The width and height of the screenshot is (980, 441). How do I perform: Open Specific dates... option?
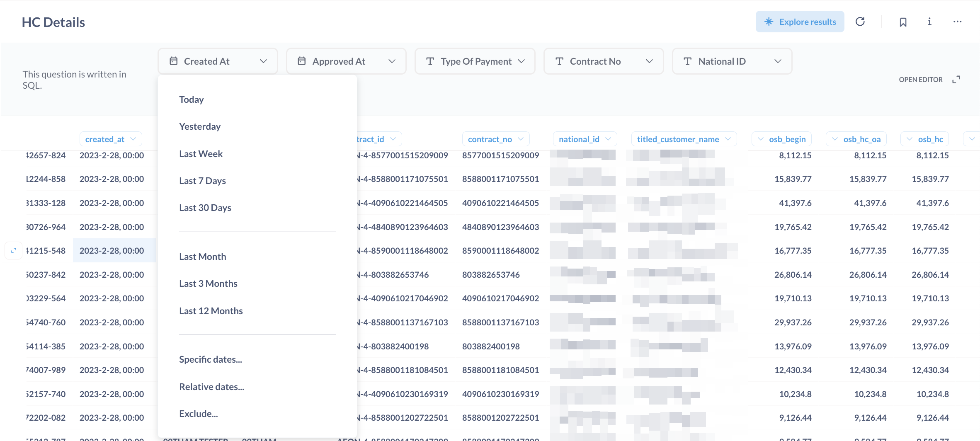tap(211, 359)
